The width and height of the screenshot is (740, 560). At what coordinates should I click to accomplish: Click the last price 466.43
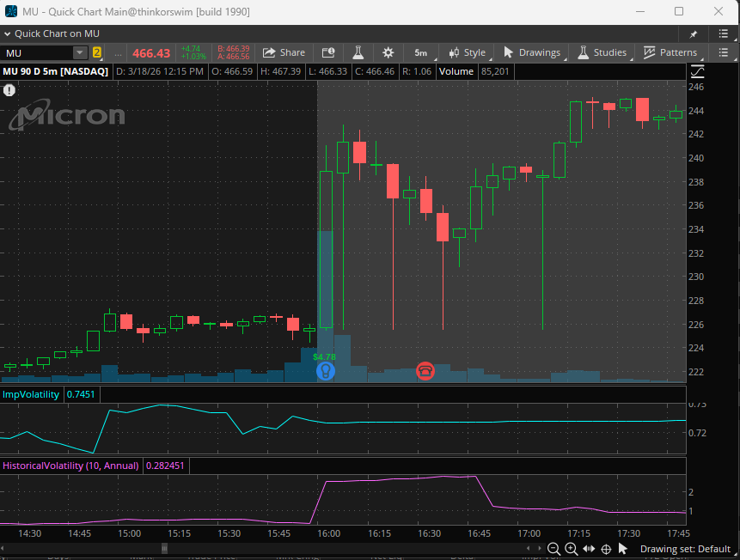click(x=151, y=53)
